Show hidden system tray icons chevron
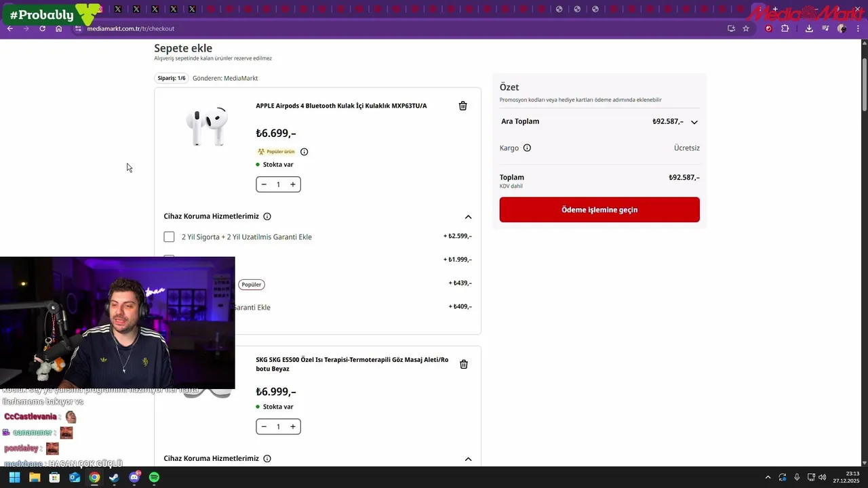 point(768,477)
